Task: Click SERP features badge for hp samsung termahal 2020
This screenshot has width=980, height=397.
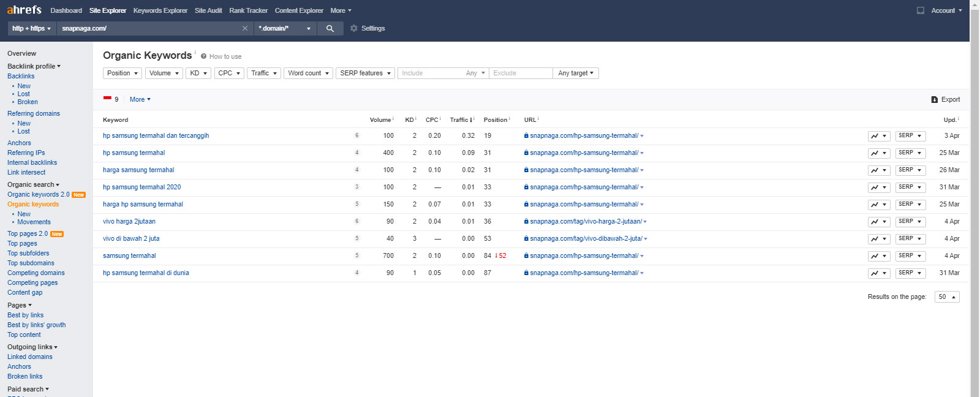Action: (357, 187)
